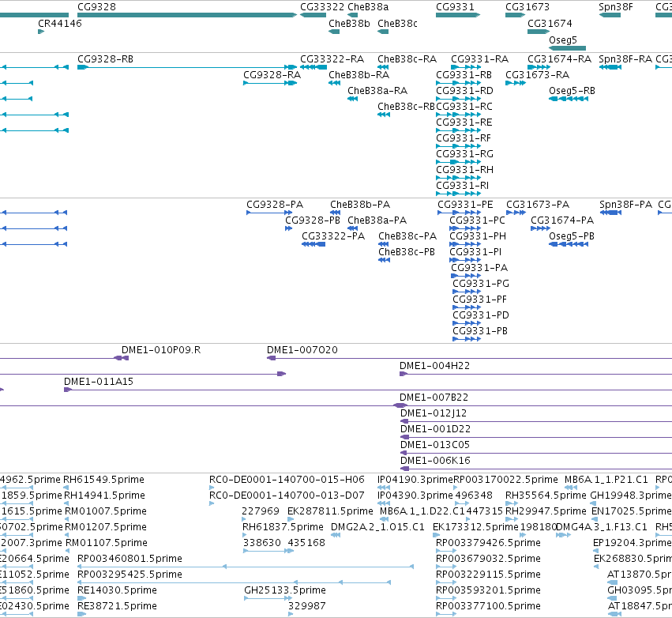
Task: Click the Oseg5 gene label
Action: [563, 40]
